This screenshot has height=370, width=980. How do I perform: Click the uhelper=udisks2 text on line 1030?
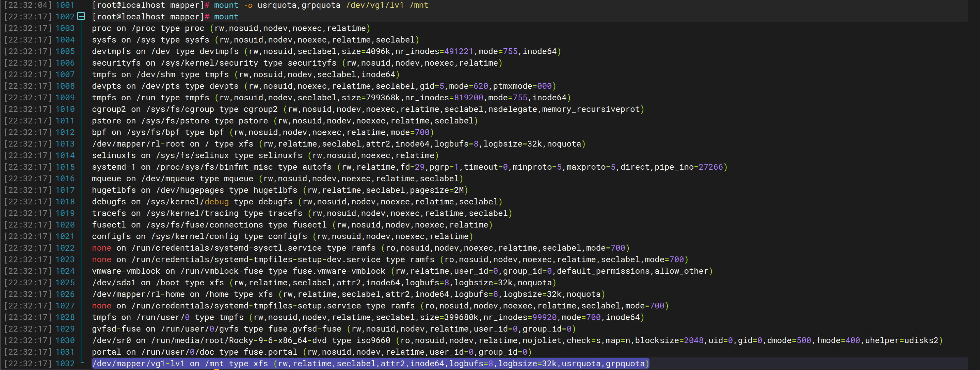pos(902,340)
